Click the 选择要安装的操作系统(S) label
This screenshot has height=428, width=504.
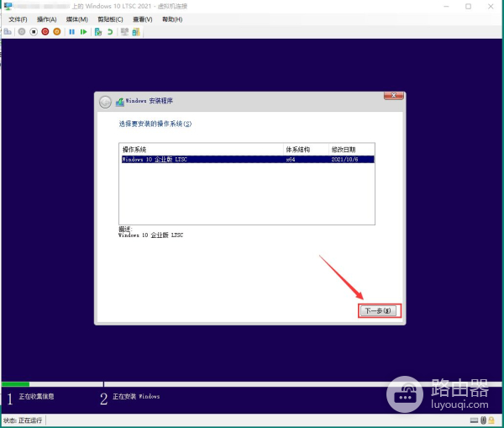pos(155,124)
